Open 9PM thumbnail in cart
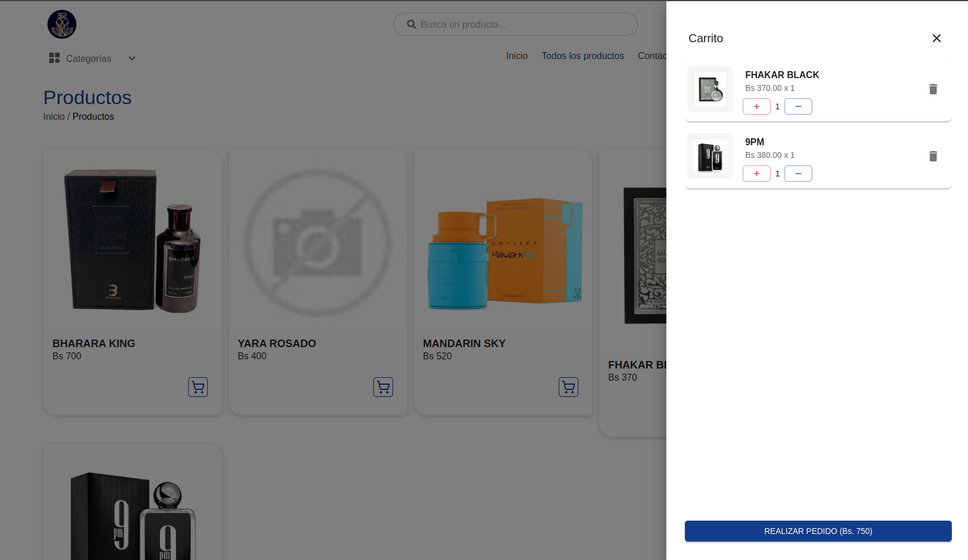Screen dimensions: 968x560 pyautogui.click(x=710, y=156)
